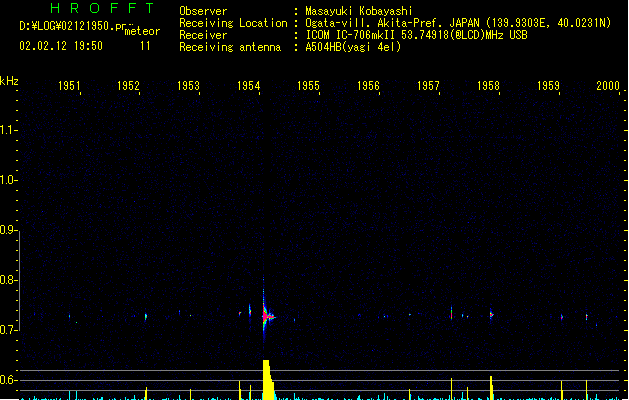Select the Ogata-vill. Akita-Pref. JAPAN location text
Image resolution: width=629 pixels, height=400 pixels.
(458, 23)
